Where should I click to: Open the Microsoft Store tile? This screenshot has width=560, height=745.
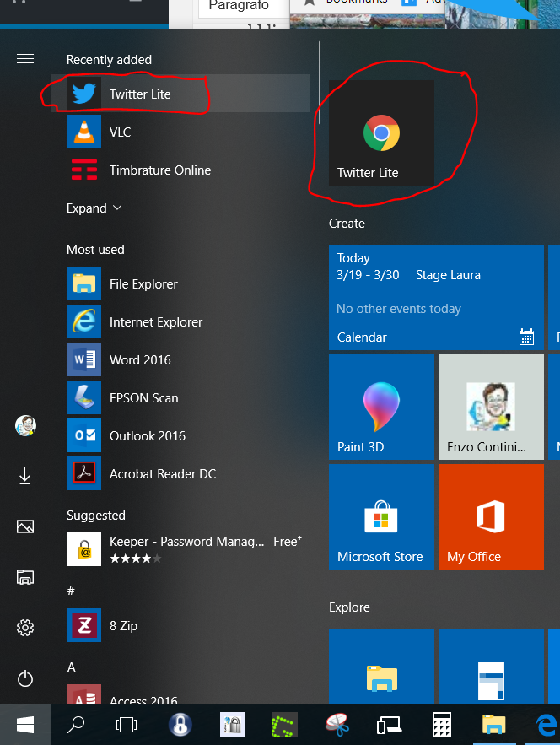tap(381, 516)
